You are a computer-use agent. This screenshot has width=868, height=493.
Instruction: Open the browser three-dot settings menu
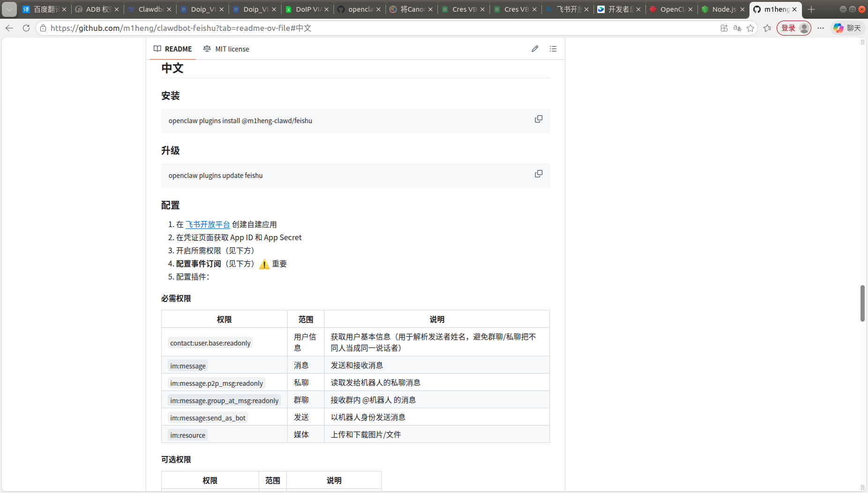click(820, 28)
